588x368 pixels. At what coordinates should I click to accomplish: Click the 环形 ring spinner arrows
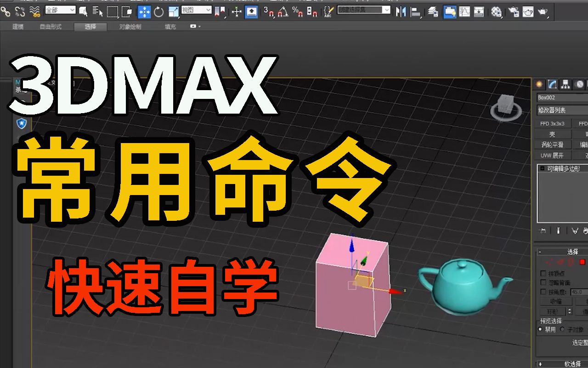click(x=570, y=311)
